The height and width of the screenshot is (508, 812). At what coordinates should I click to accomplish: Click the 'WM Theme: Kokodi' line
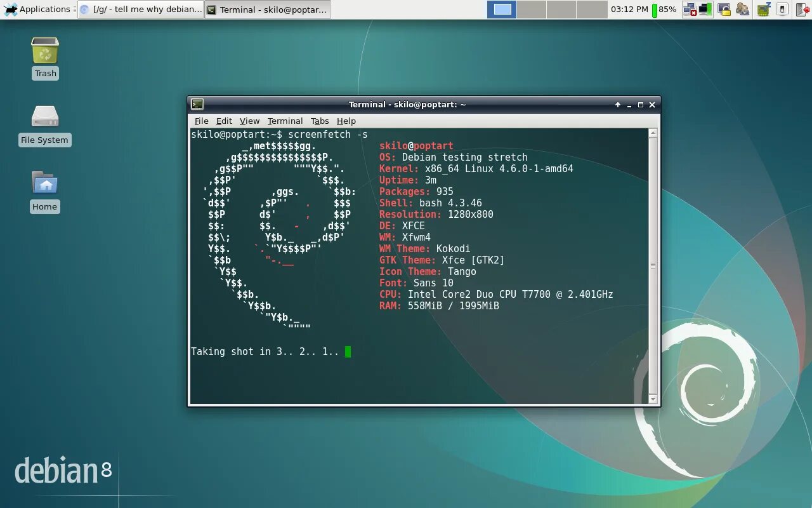tap(424, 249)
